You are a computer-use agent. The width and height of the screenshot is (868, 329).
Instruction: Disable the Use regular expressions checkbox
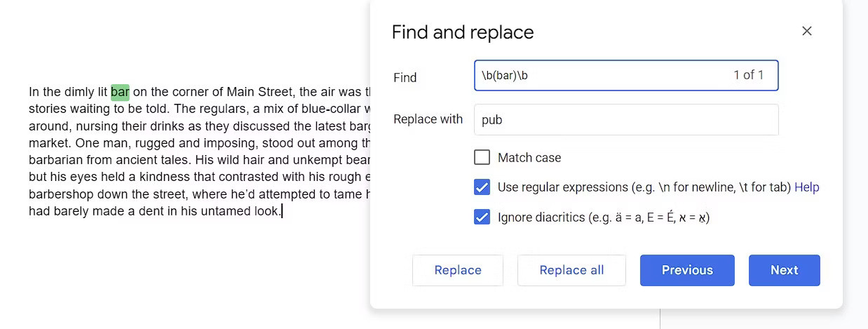pos(482,187)
